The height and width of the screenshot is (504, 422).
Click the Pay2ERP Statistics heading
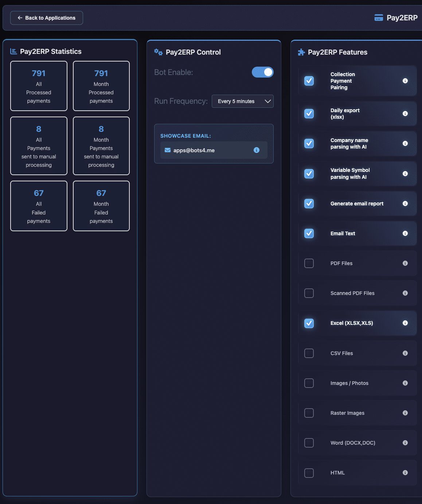tap(51, 51)
